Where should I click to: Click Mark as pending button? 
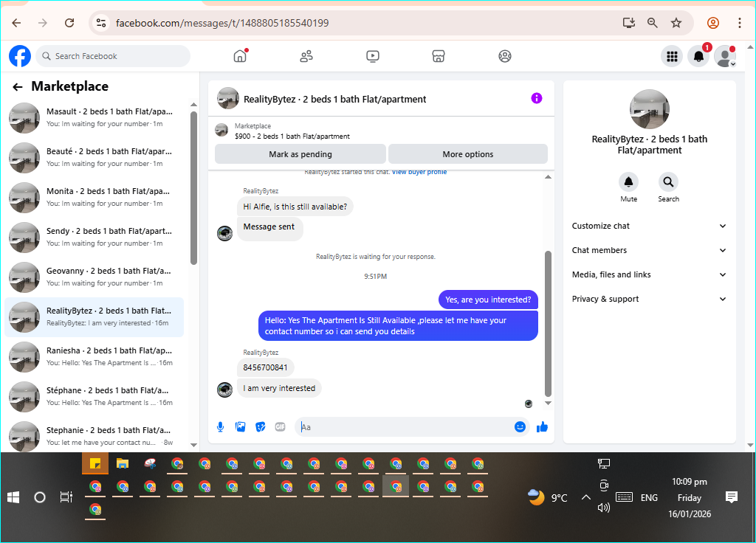tap(300, 154)
